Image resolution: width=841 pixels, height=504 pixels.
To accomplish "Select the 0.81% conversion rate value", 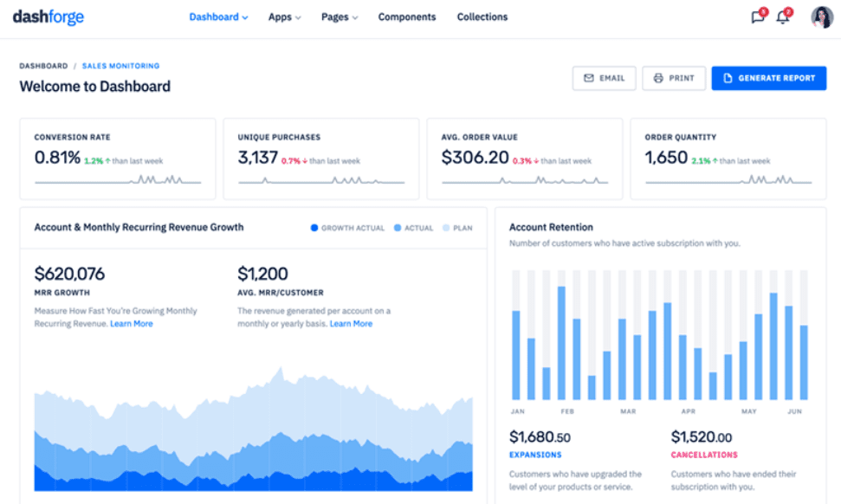I will [x=57, y=158].
